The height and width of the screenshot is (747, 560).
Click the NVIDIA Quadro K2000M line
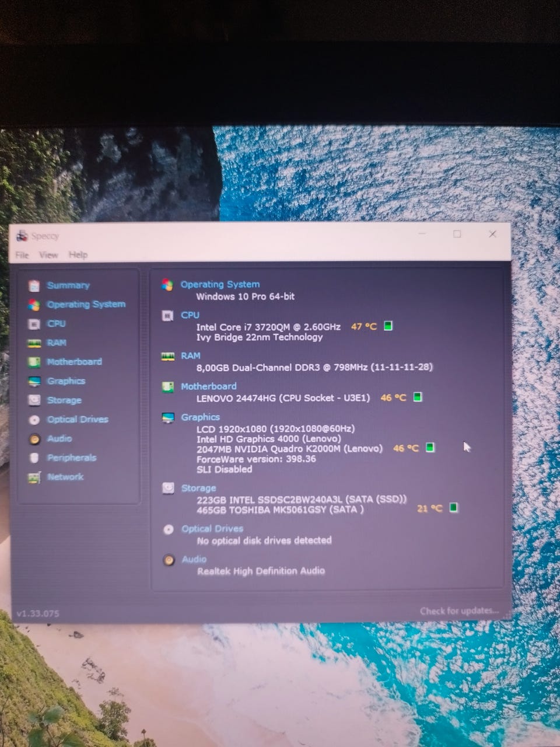click(290, 449)
